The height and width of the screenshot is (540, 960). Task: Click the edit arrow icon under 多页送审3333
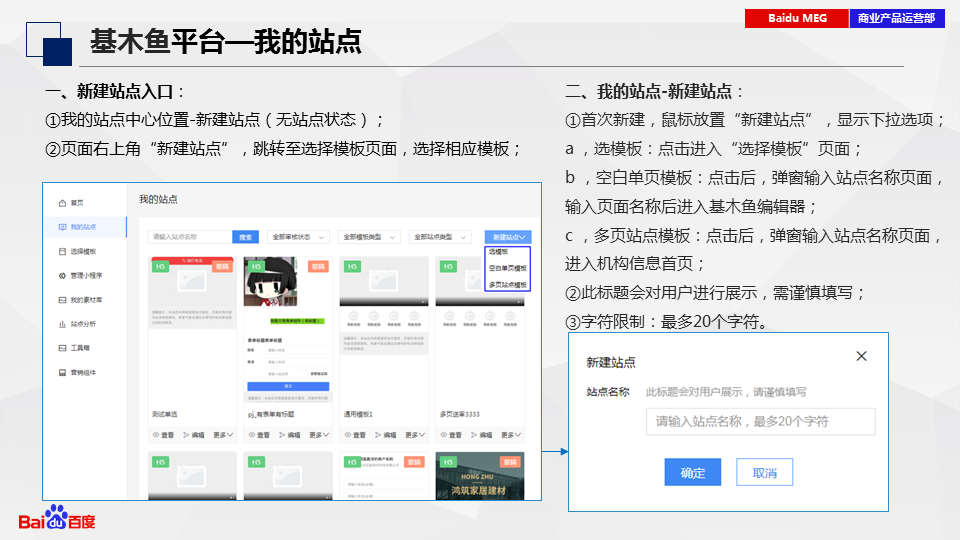point(474,435)
